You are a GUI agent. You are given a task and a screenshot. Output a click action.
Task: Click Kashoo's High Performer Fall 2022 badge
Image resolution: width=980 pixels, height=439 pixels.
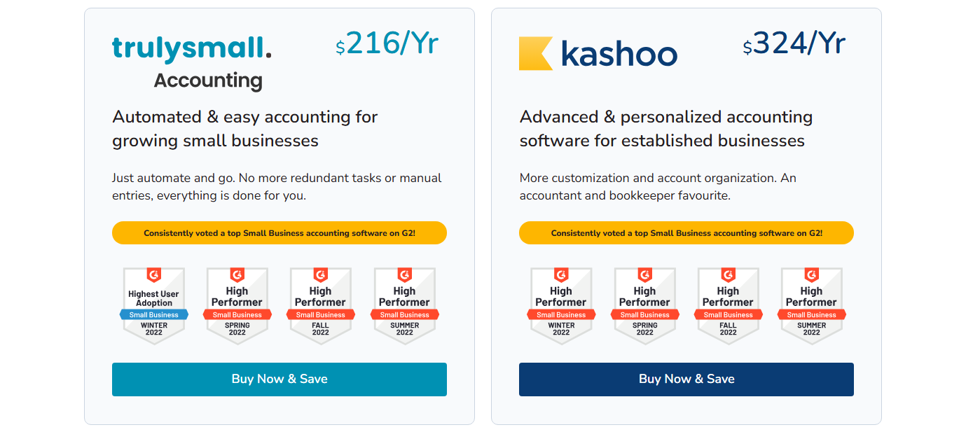point(729,305)
